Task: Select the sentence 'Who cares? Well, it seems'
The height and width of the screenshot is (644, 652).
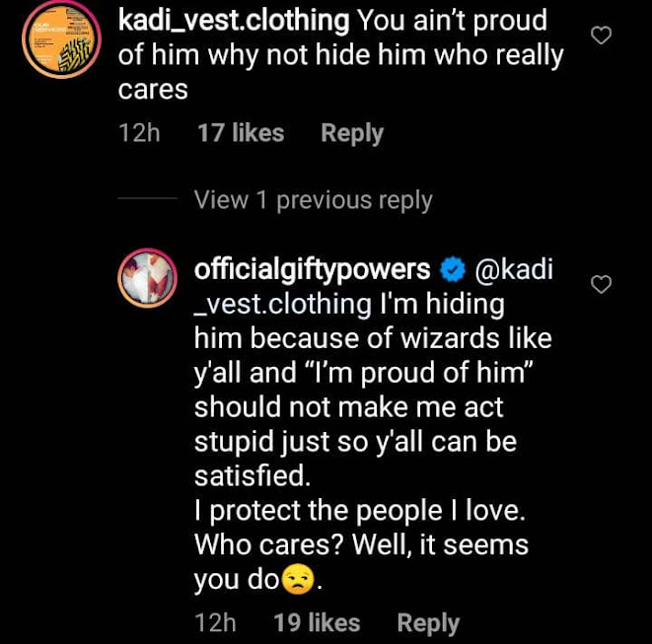Action: click(x=361, y=545)
